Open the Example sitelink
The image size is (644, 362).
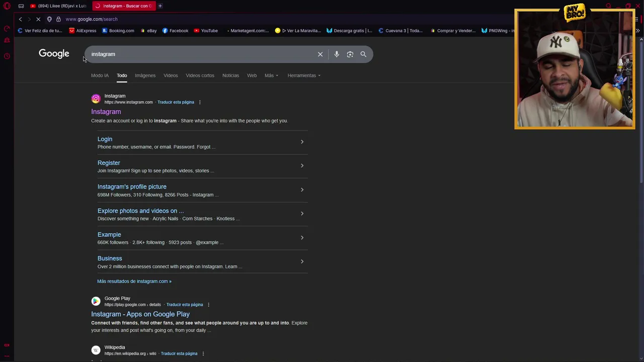109,235
